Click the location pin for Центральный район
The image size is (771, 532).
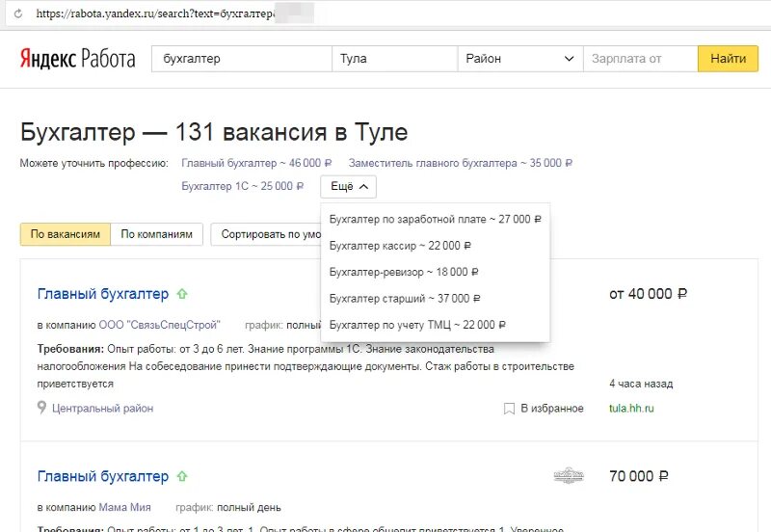click(41, 407)
